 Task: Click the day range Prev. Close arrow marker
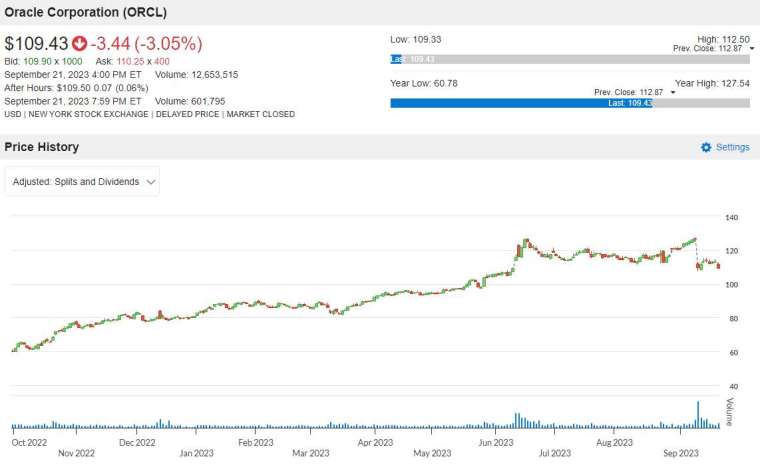pyautogui.click(x=752, y=48)
